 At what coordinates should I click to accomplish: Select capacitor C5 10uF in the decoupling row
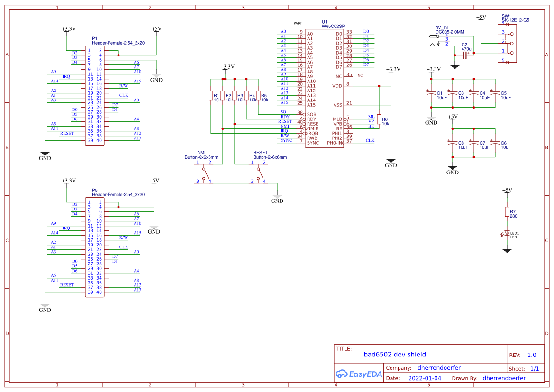[495, 92]
